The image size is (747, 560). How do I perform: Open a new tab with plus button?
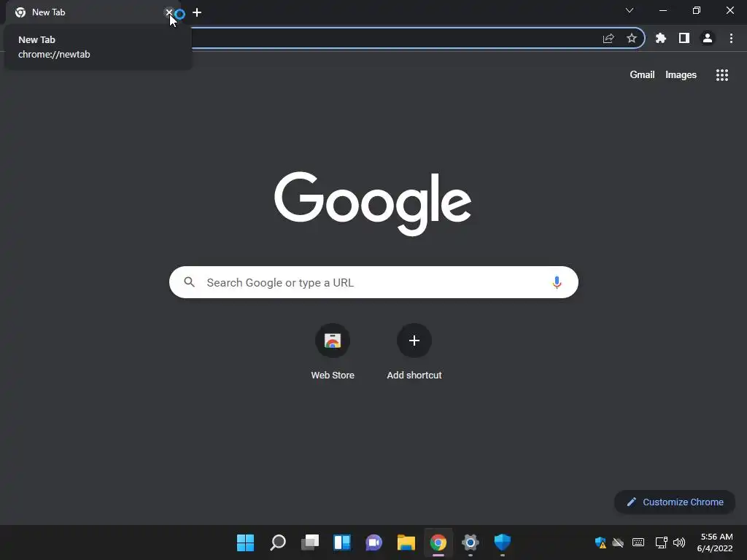[x=197, y=12]
